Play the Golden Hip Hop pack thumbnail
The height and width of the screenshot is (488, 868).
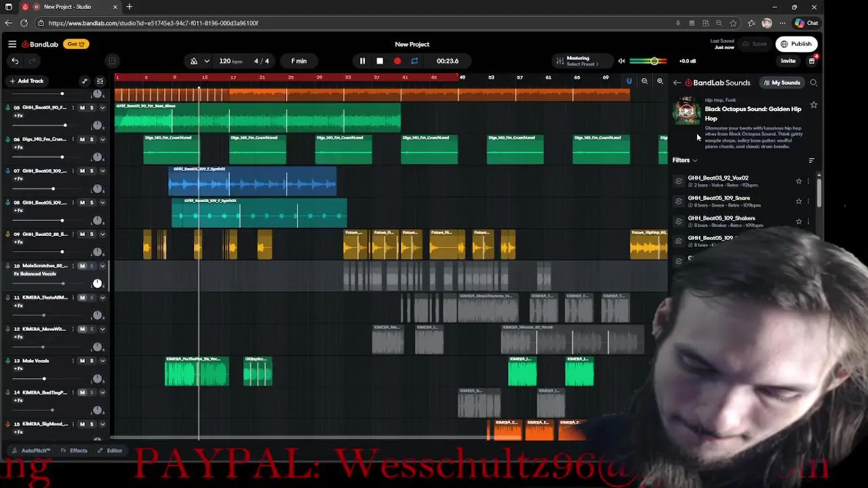(x=686, y=110)
